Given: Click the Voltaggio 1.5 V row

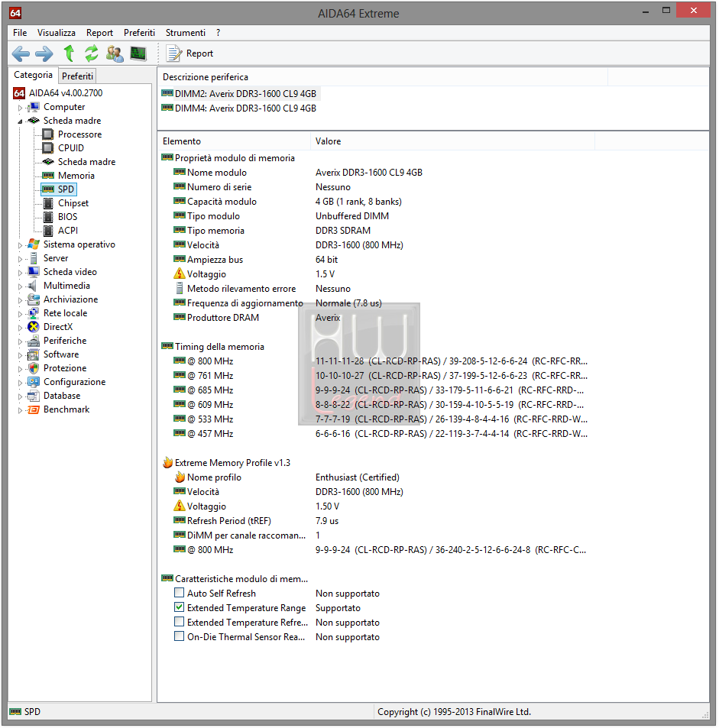Looking at the screenshot, I should click(x=254, y=274).
